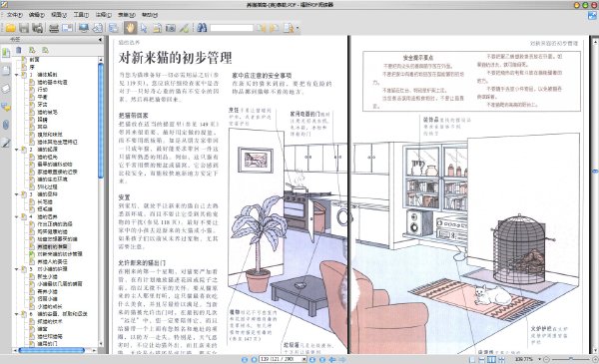Open the fifth menu bar item 注释
The image size is (599, 364).
point(103,15)
